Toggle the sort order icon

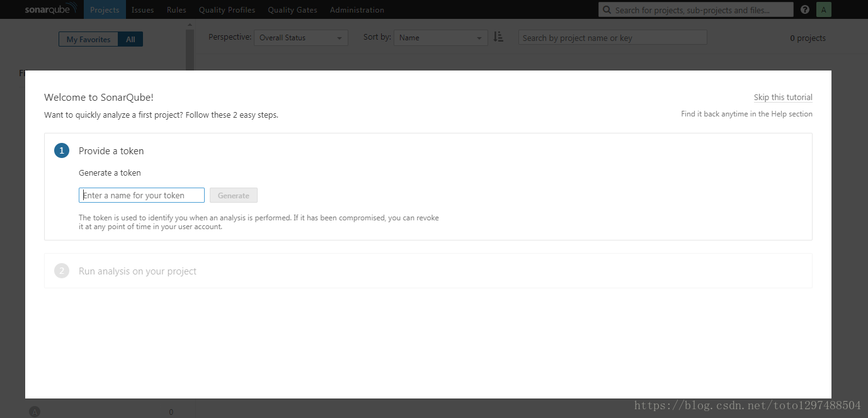click(498, 37)
